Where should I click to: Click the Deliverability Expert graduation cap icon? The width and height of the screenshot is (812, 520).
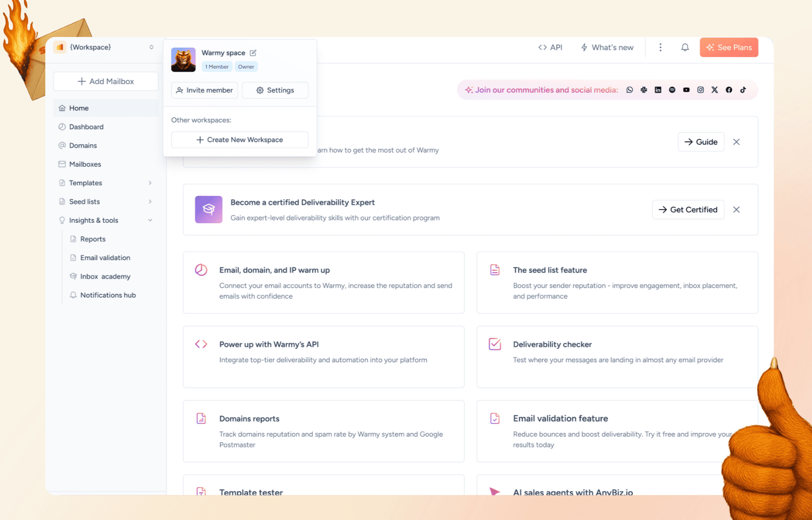point(208,209)
